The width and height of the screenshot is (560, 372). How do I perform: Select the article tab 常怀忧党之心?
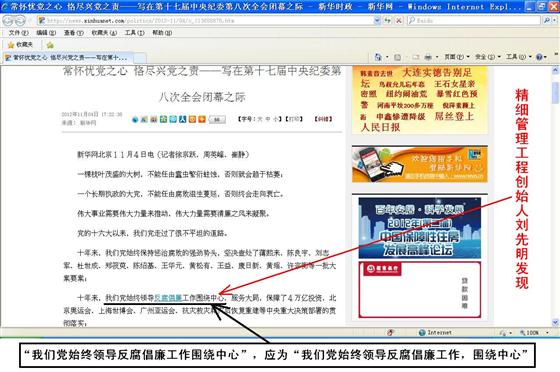[x=69, y=57]
